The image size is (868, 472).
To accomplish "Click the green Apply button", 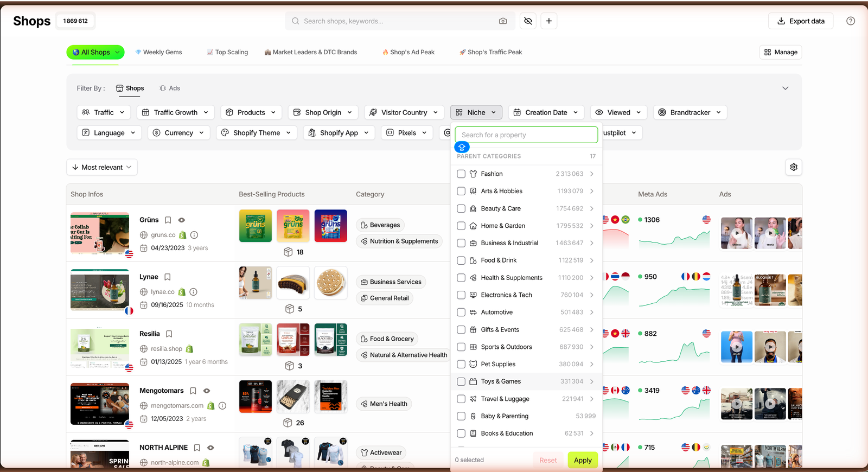I will 583,460.
